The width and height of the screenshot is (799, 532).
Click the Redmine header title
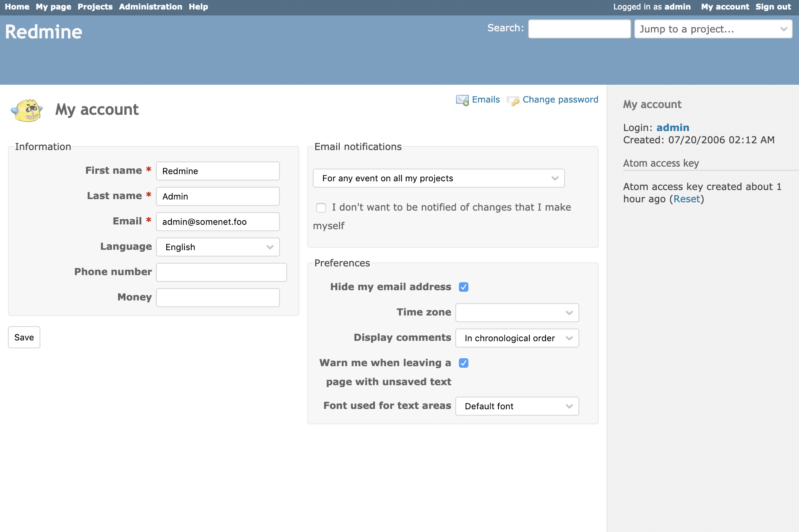[x=44, y=32]
